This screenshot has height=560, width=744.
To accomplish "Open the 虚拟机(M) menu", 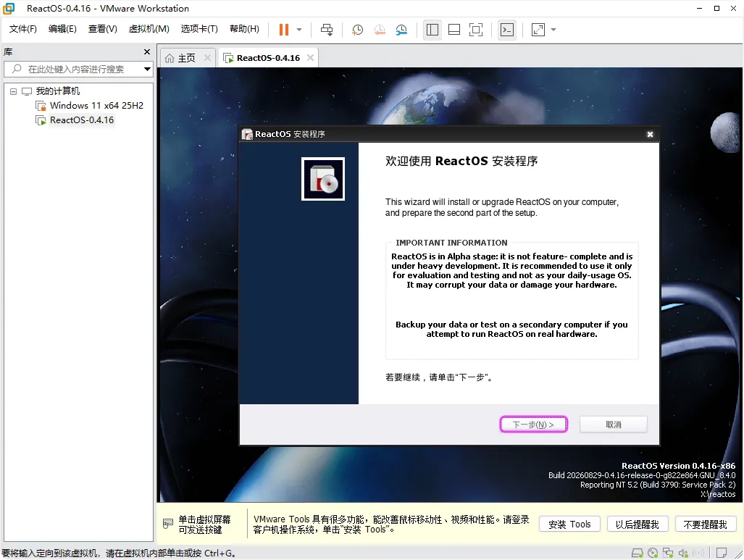I will 149,29.
